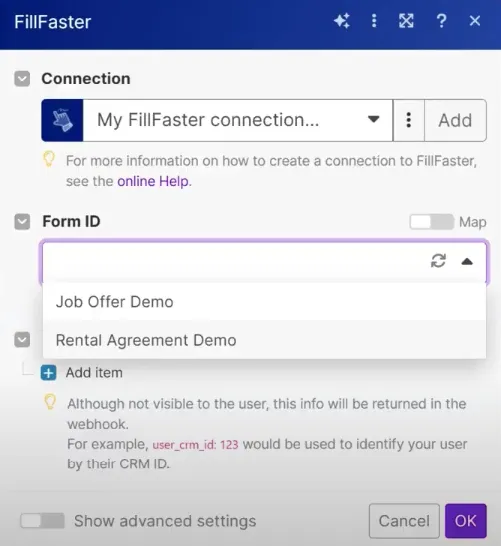This screenshot has width=501, height=546.
Task: Click the lightbulb hint icon under Connection
Action: tap(49, 159)
